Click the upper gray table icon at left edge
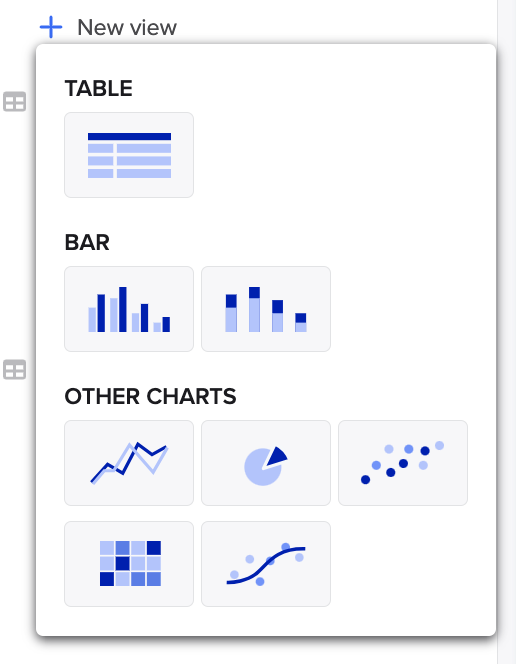516x664 pixels. click(x=14, y=102)
